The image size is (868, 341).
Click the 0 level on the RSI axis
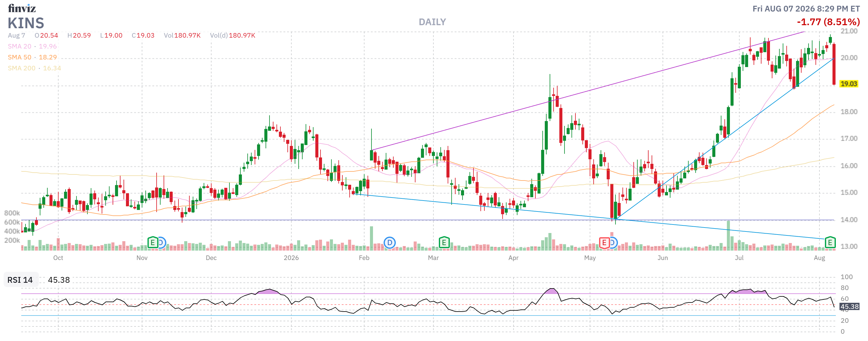tap(843, 331)
